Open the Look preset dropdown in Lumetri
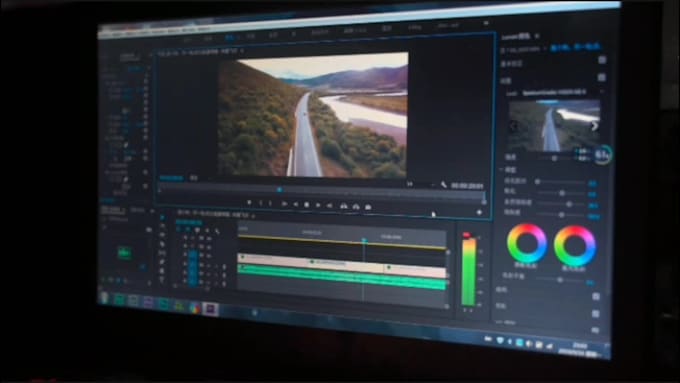Viewport: 680px width, 383px height. click(561, 92)
